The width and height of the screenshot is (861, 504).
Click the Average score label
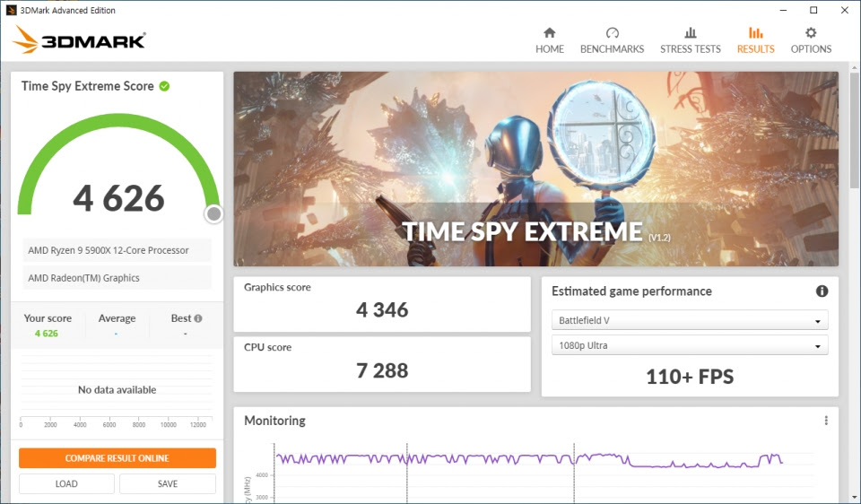[x=117, y=318]
